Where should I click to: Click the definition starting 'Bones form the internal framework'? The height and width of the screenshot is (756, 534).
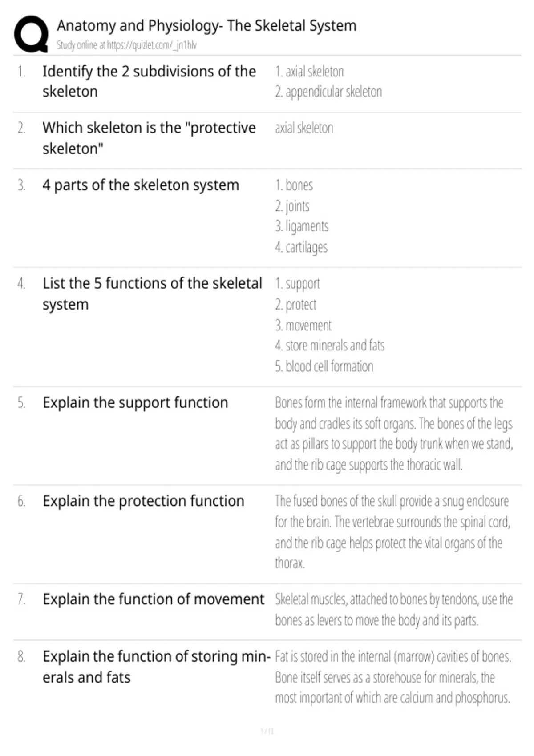(x=394, y=434)
